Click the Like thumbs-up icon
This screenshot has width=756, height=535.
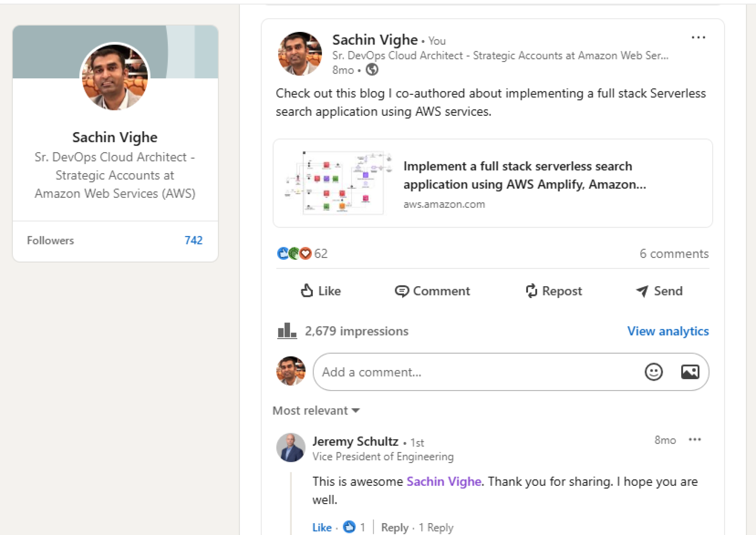308,291
